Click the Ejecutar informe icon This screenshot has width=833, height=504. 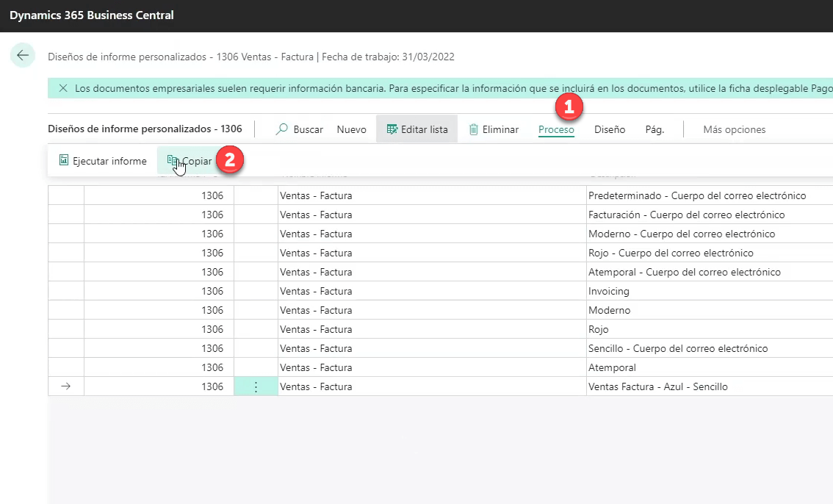(x=64, y=161)
